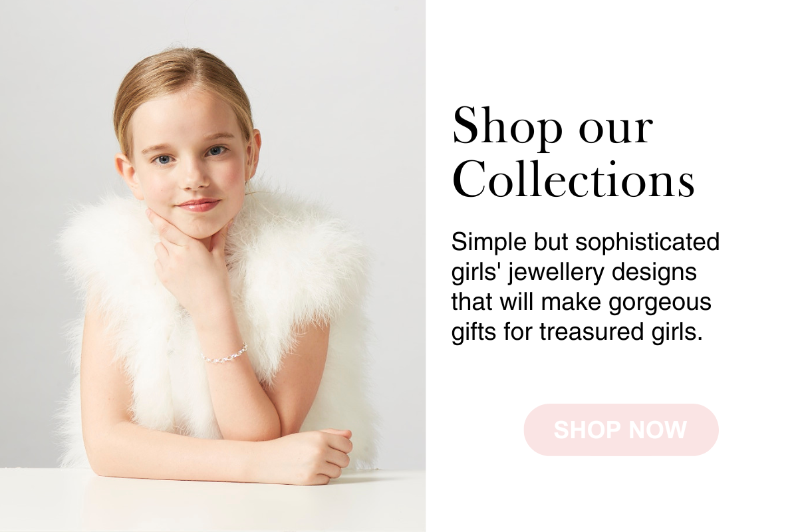Select the 'Shop our Collections' heading
The width and height of the screenshot is (798, 532).
click(x=573, y=153)
